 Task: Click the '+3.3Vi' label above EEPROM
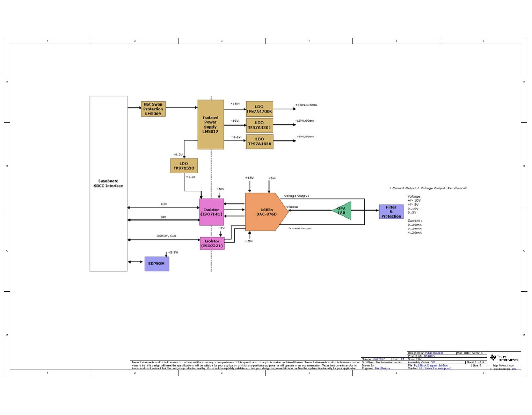pyautogui.click(x=173, y=252)
